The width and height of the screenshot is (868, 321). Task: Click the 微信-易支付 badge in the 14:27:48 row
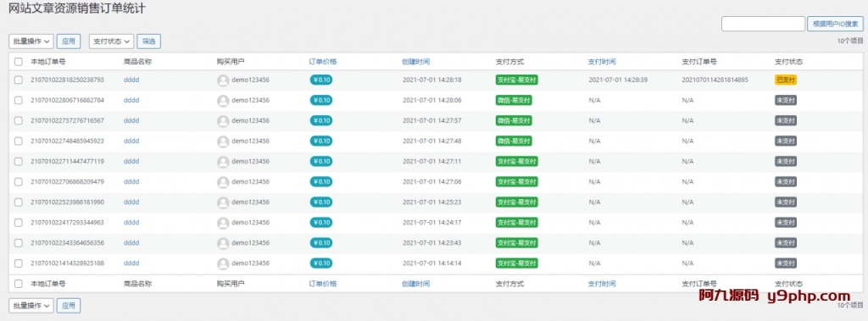point(514,141)
